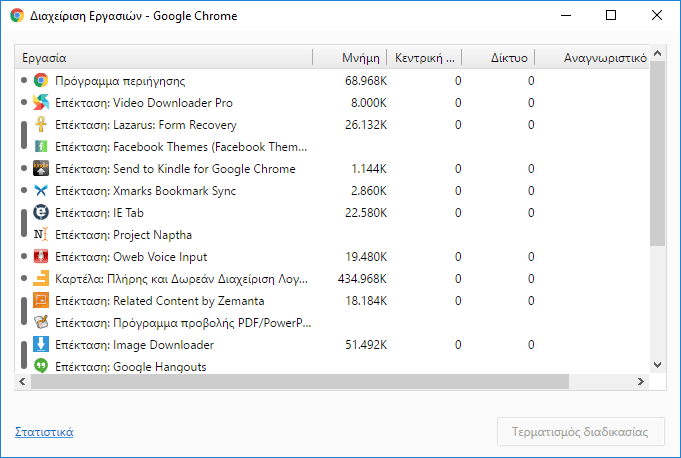The height and width of the screenshot is (458, 681).
Task: Sort by the Κεντρική column header
Action: point(424,57)
